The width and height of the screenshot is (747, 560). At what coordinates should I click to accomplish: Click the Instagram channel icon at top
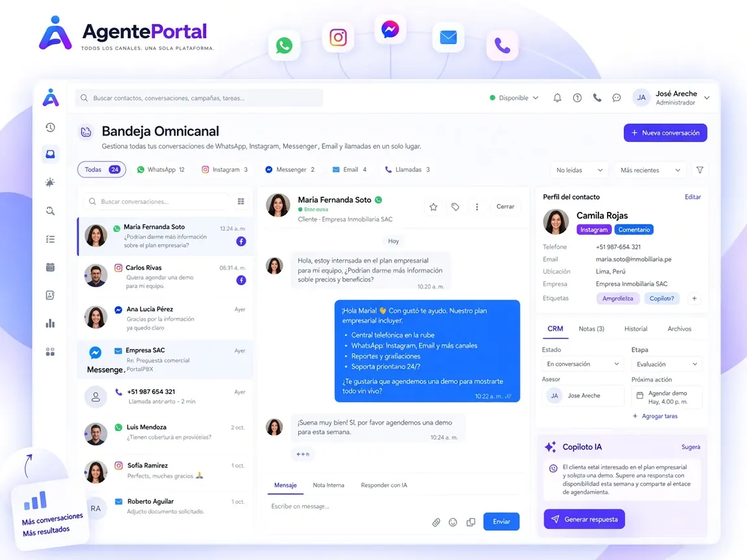[x=338, y=37]
